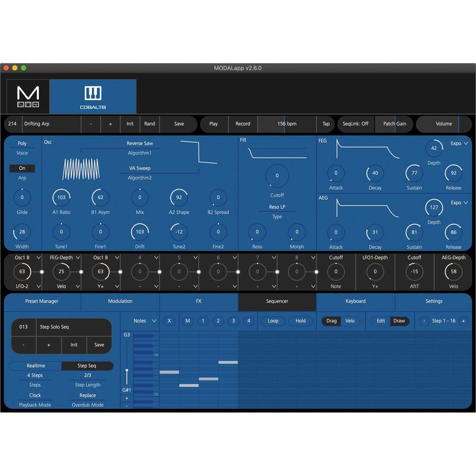Start playback with Play button
Image resolution: width=476 pixels, height=476 pixels.
[214, 124]
